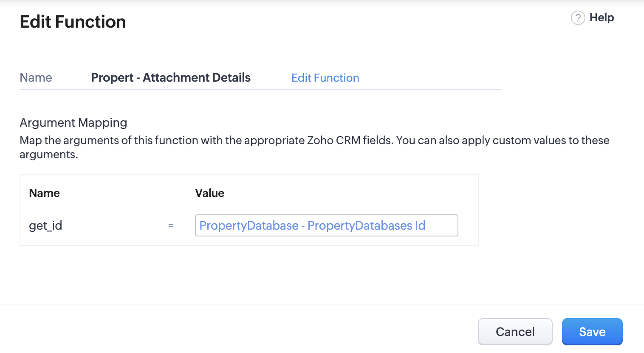The image size is (644, 353).
Task: Click the function name Propert - Attachment Details
Action: pos(171,77)
